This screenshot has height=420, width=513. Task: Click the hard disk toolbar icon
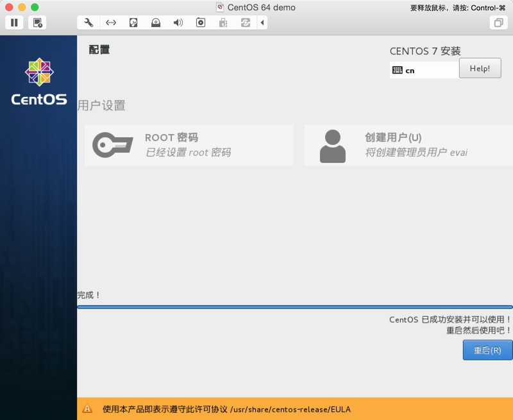(133, 22)
